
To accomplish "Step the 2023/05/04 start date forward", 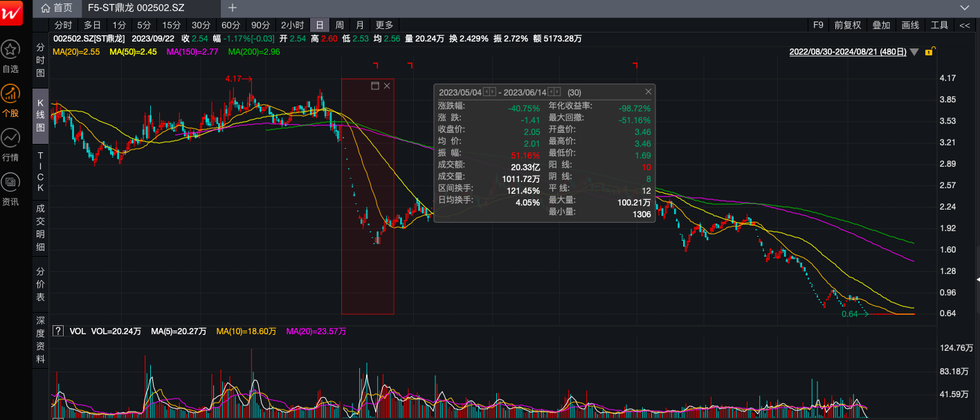I will [493, 92].
